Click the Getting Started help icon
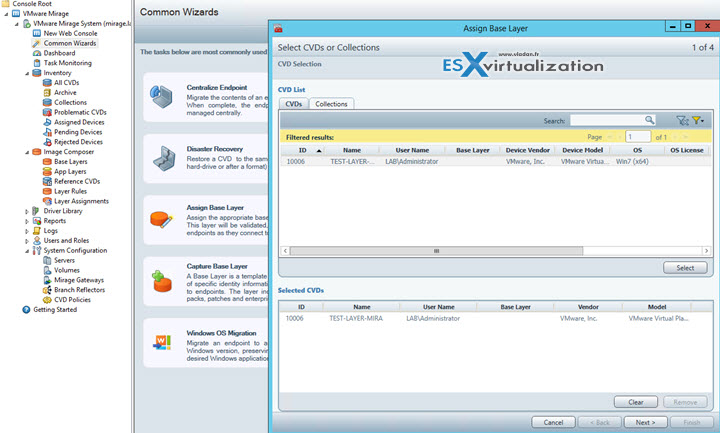Viewport: 720px width, 433px height. 26,309
